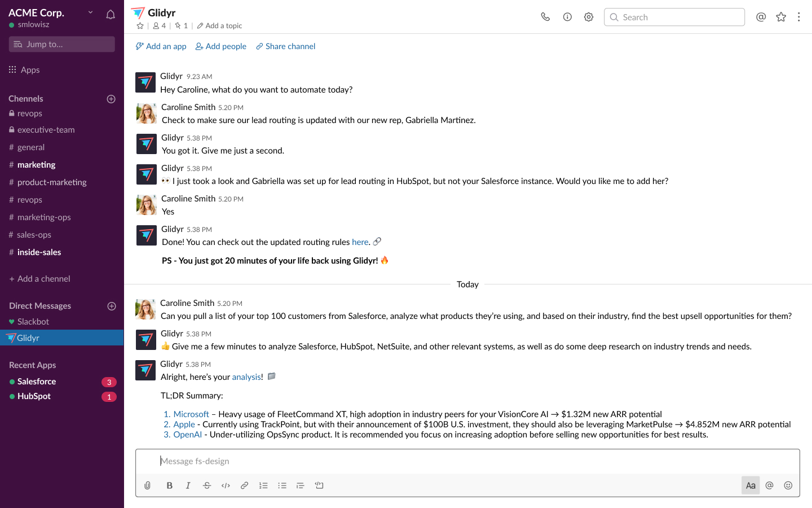This screenshot has width=812, height=508.
Task: Click into the Message fs-design input
Action: (x=467, y=461)
